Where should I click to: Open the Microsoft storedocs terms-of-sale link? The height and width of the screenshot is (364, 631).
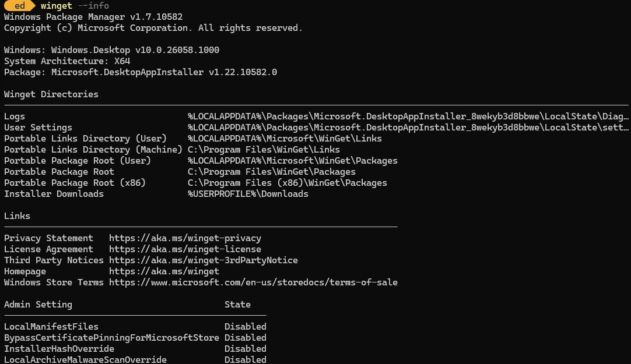[253, 282]
